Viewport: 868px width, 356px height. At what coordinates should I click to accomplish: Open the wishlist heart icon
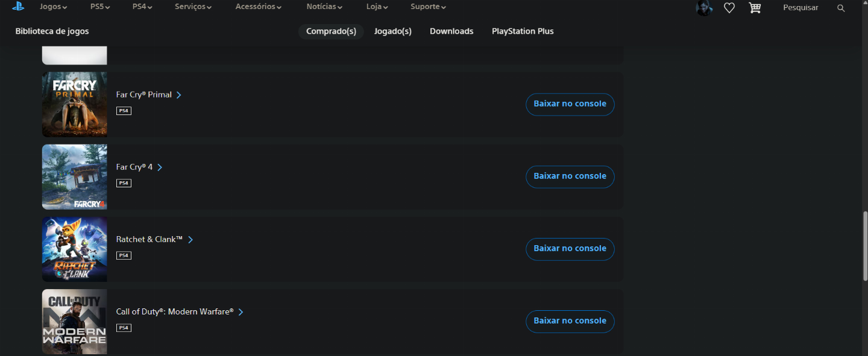click(729, 8)
